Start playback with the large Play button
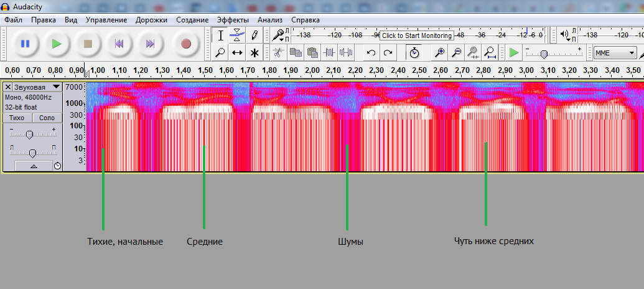Image resolution: width=644 pixels, height=289 pixels. point(57,44)
